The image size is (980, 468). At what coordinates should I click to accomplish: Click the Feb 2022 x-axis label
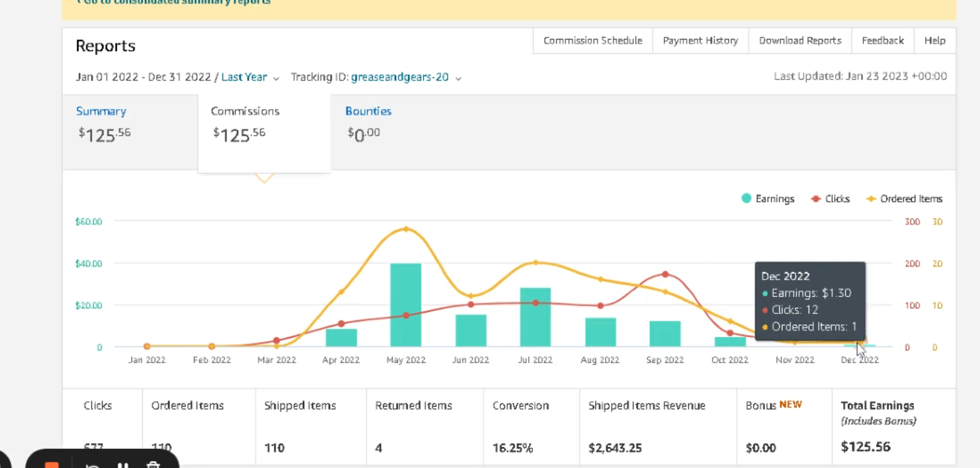click(212, 360)
